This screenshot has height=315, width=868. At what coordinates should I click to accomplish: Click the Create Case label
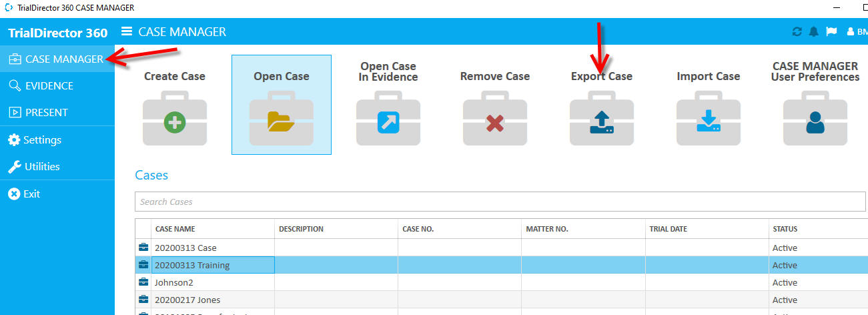175,76
